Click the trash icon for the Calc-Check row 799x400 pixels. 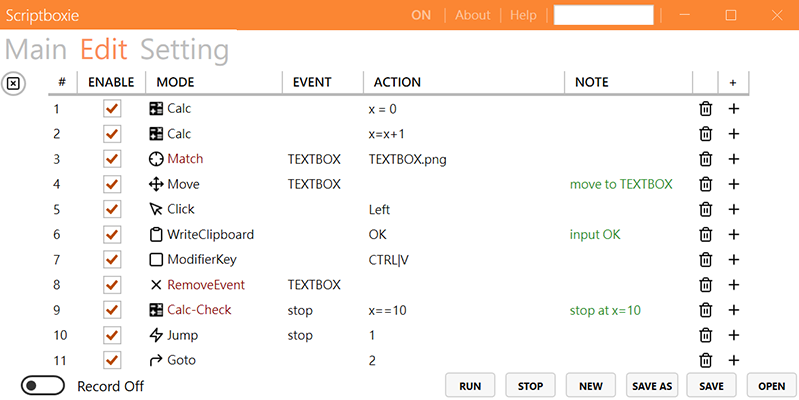pos(705,310)
